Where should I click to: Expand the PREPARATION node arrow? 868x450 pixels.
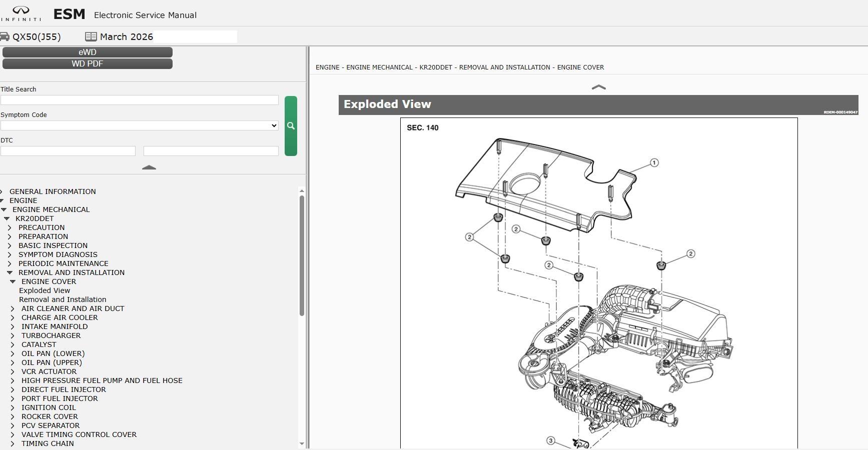coord(10,236)
